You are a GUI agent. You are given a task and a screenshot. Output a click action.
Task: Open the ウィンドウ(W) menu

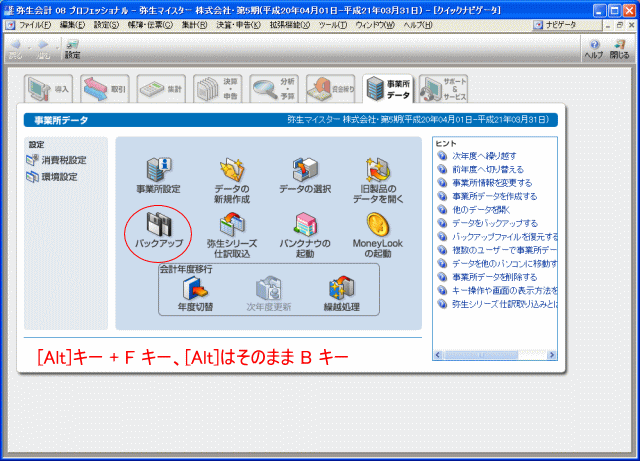pyautogui.click(x=375, y=25)
